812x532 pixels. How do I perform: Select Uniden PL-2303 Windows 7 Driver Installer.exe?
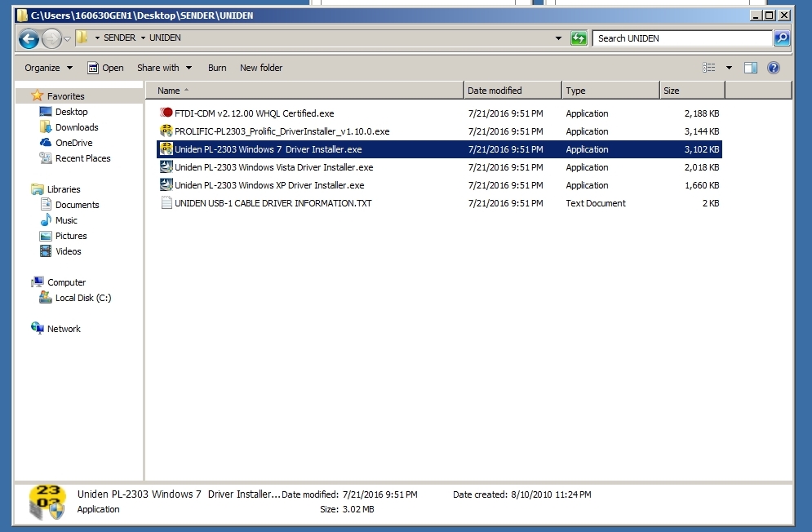pyautogui.click(x=439, y=149)
